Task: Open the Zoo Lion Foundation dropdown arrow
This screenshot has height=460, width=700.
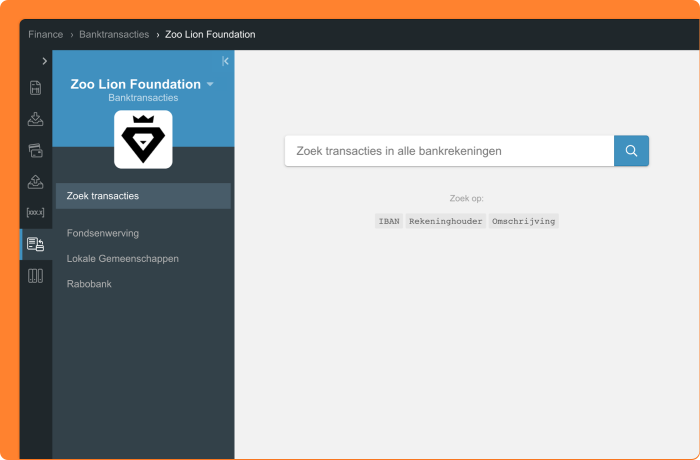Action: point(210,84)
